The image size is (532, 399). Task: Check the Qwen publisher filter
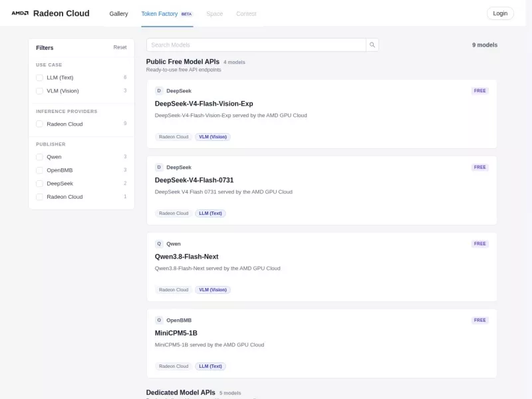click(39, 157)
